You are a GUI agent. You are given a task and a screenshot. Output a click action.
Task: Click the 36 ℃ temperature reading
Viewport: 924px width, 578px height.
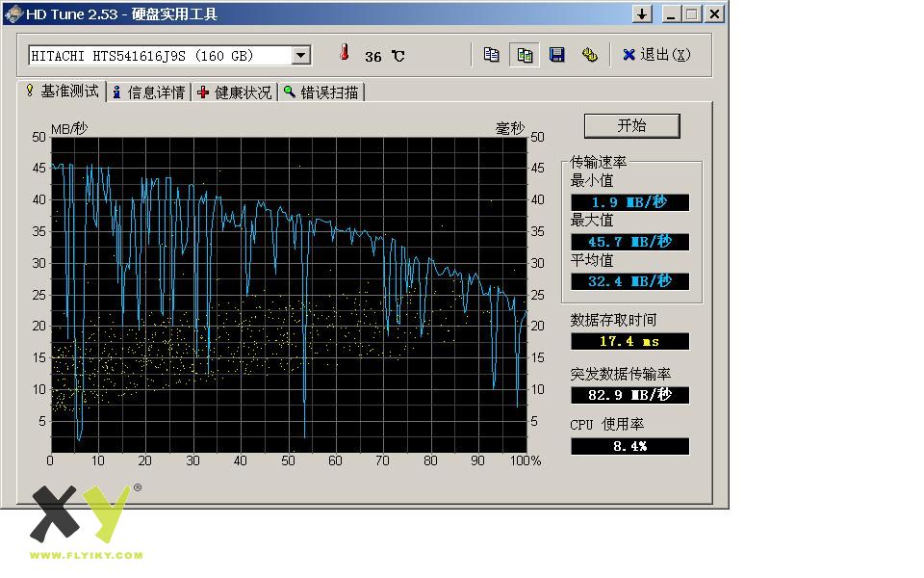coord(385,57)
